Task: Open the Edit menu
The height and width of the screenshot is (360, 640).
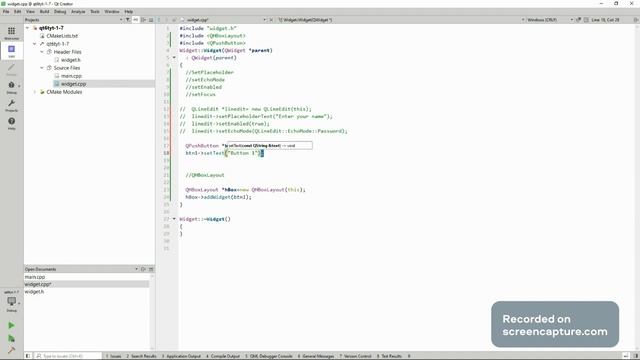Action: (x=18, y=11)
